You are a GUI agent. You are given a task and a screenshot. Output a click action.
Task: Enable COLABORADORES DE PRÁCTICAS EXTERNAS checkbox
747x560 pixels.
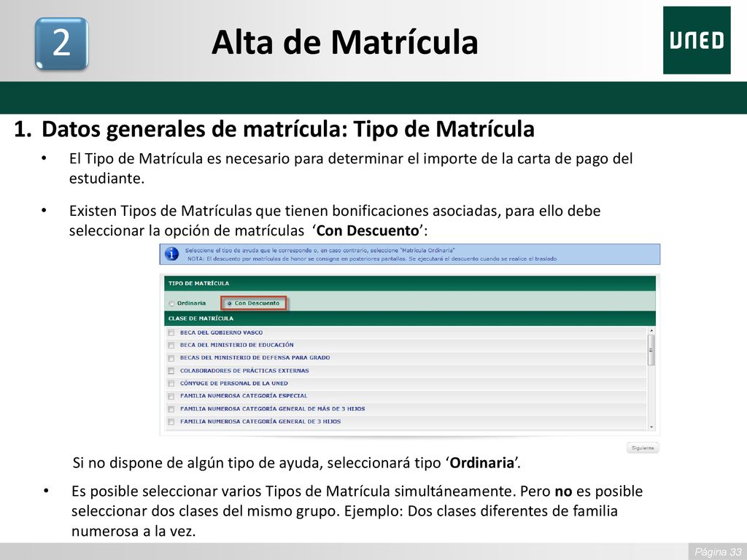click(x=171, y=371)
